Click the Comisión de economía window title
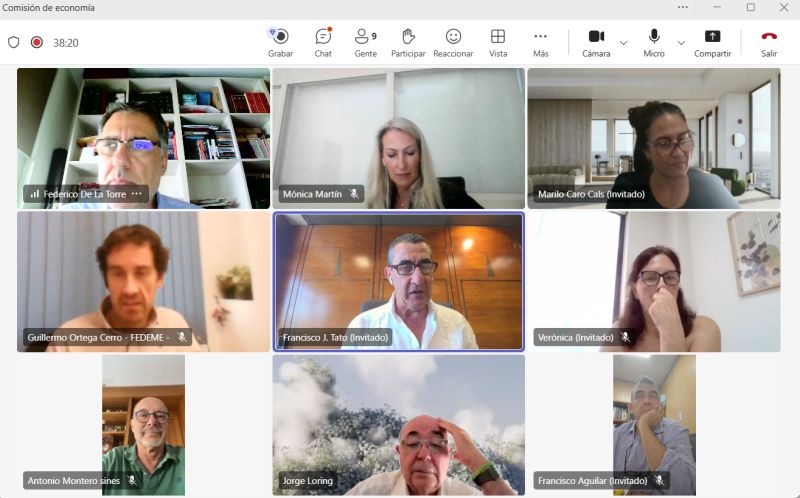 [x=48, y=8]
